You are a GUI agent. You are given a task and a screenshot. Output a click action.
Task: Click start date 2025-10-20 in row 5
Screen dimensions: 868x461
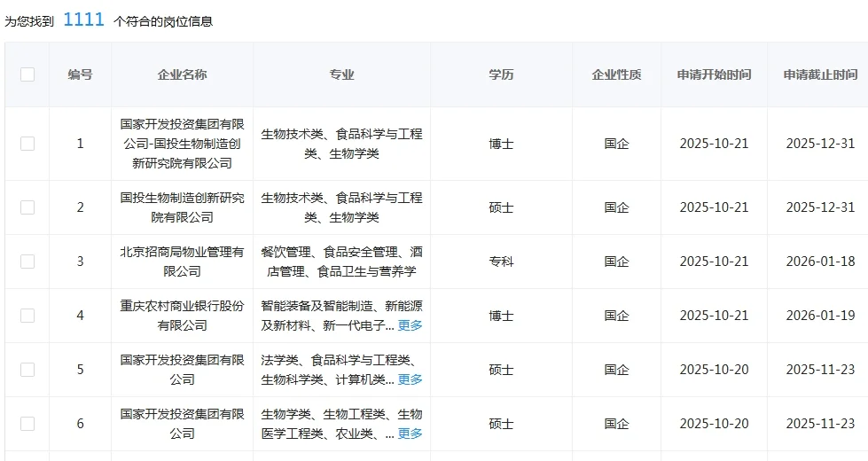[x=714, y=370]
